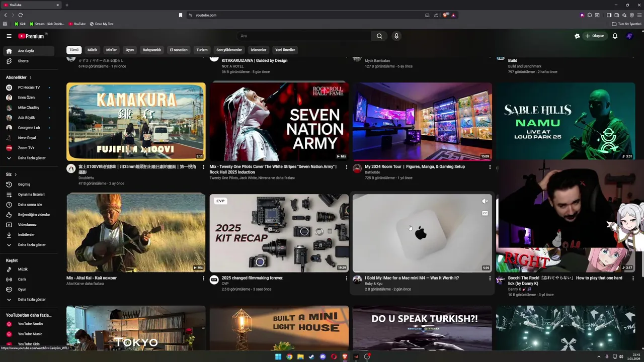The height and width of the screenshot is (362, 644).
Task: Open the Siz section chevron
Action: [16, 174]
